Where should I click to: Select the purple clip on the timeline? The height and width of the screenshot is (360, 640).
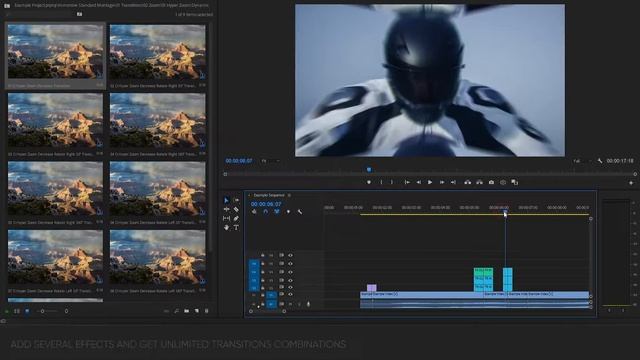371,288
